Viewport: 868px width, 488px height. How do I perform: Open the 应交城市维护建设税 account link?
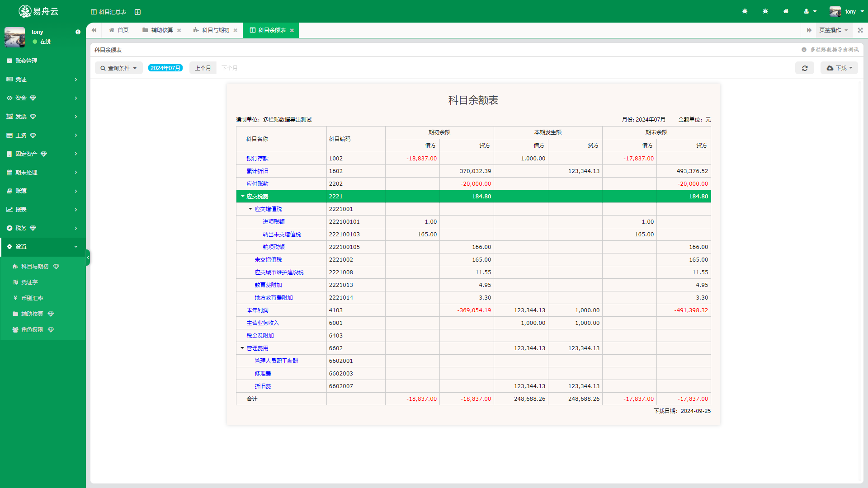coord(279,272)
